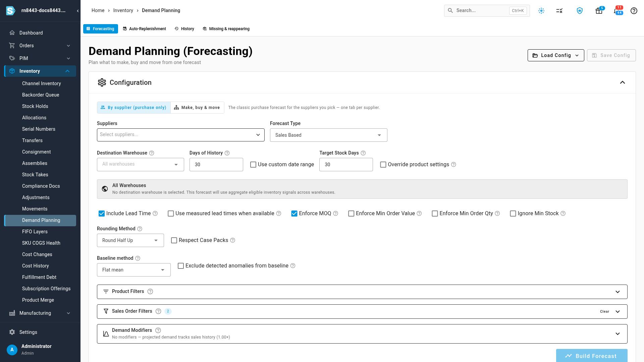The height and width of the screenshot is (362, 644).
Task: Show help for Product Filters
Action: point(150,292)
